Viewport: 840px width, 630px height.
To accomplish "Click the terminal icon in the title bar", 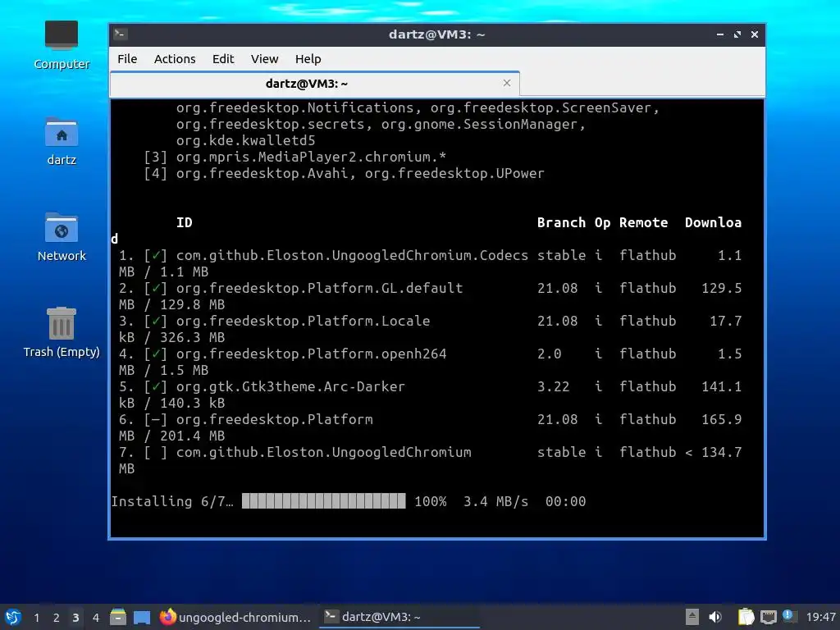I will tap(120, 34).
